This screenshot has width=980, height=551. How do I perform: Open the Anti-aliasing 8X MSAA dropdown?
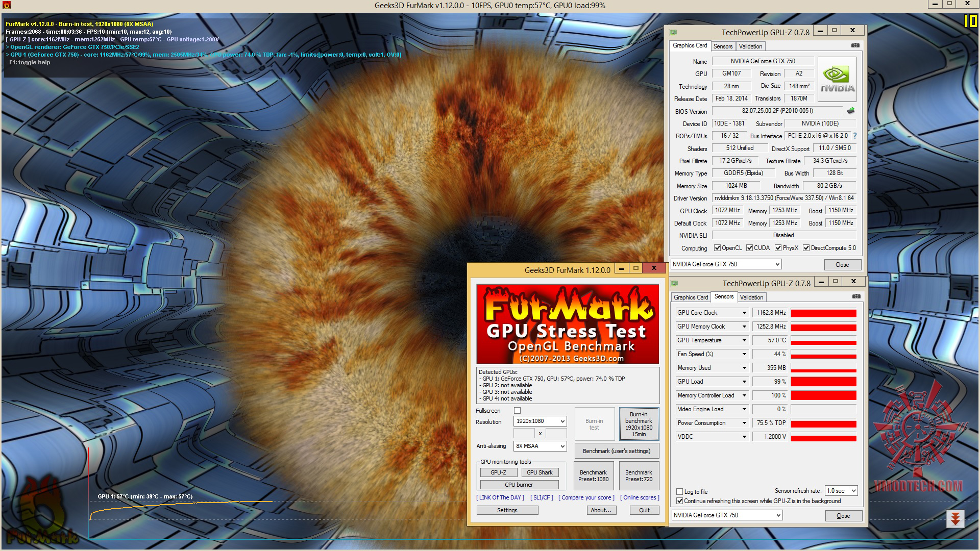point(540,446)
